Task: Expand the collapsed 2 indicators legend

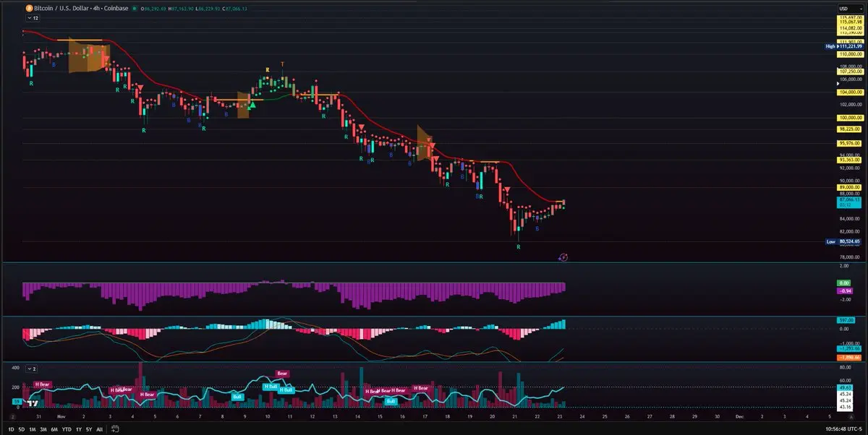Action: 30,369
